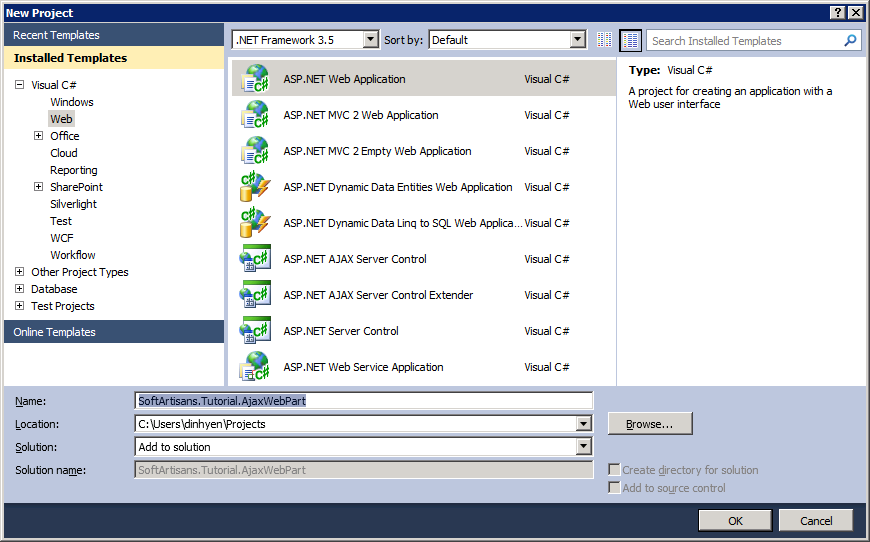Select the WCF category
The image size is (870, 542).
tap(62, 238)
